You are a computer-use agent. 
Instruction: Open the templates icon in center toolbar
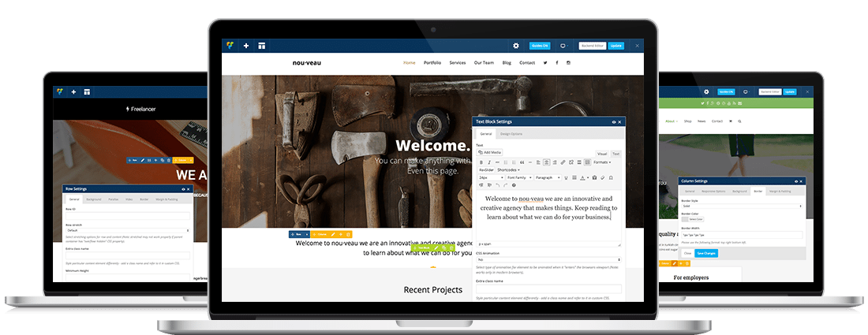click(262, 46)
